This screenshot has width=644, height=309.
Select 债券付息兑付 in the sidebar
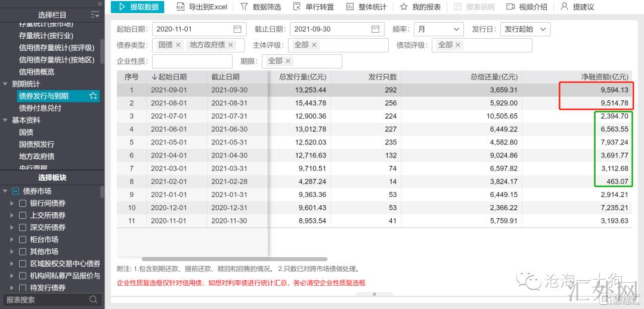[x=40, y=108]
